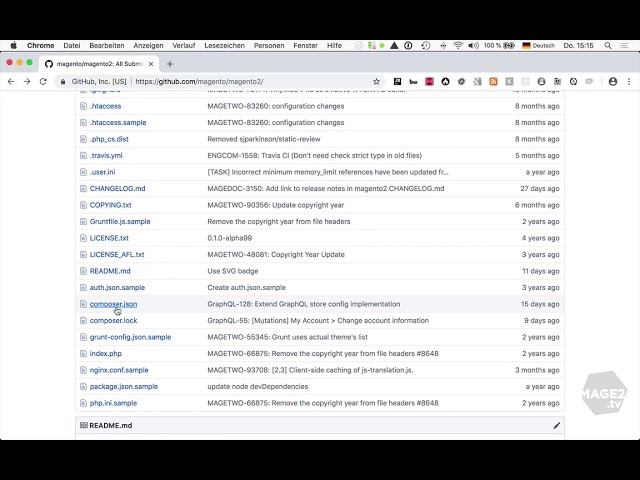Open the auth.json.sample file
640x480 pixels.
point(117,288)
